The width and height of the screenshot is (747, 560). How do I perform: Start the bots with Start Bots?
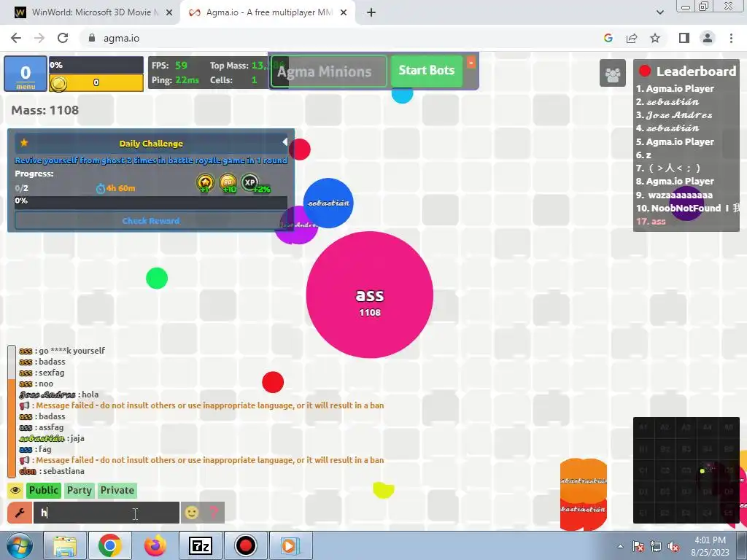(426, 71)
